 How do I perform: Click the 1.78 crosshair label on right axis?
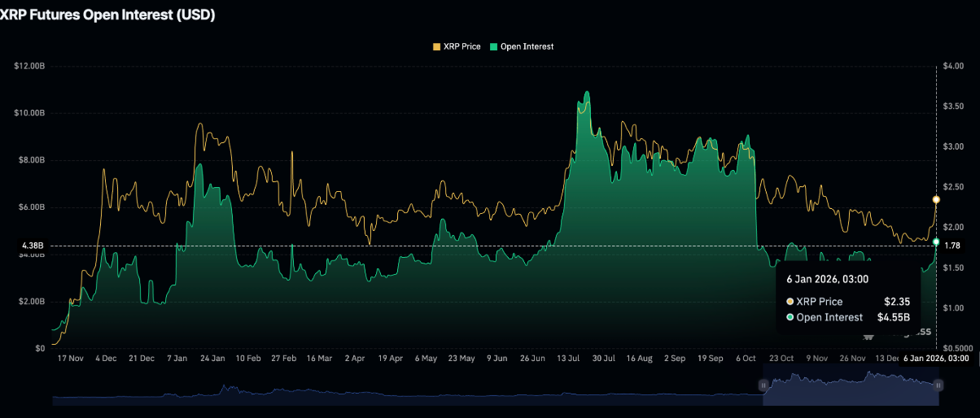[952, 246]
